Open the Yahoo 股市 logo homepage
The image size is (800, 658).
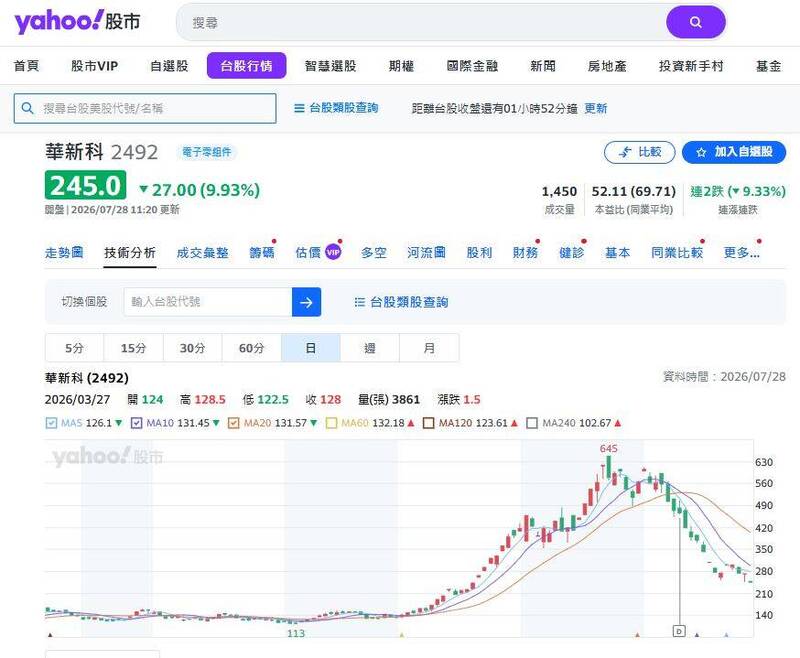click(77, 22)
